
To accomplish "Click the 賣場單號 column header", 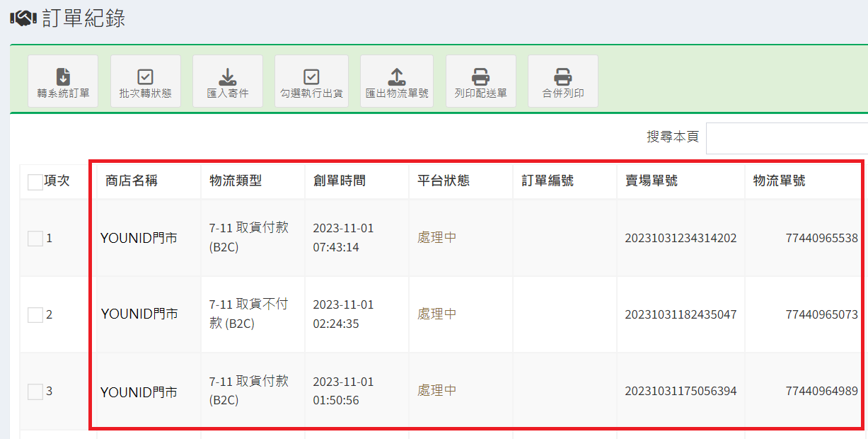I will click(652, 181).
